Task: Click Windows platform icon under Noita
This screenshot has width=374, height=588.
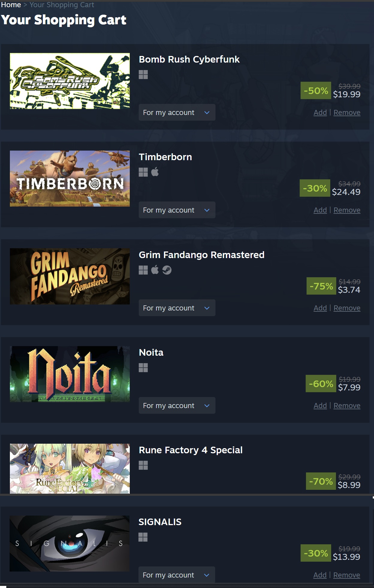Action: [143, 368]
